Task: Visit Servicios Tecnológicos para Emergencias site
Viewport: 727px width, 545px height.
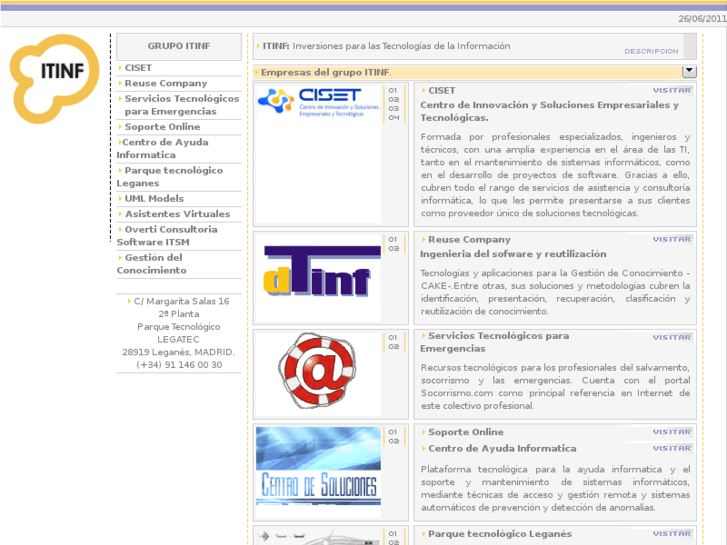Action: pos(672,337)
